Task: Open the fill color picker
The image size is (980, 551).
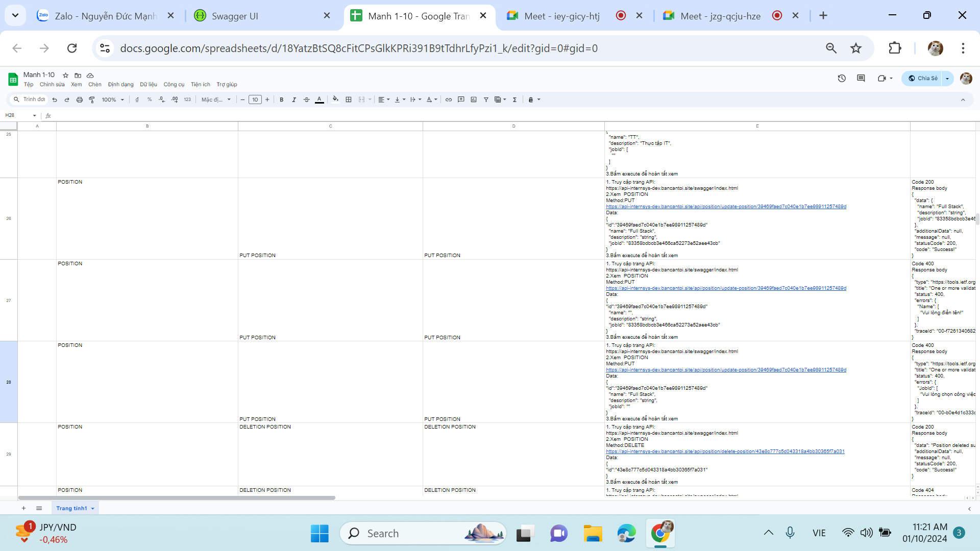Action: click(x=335, y=99)
